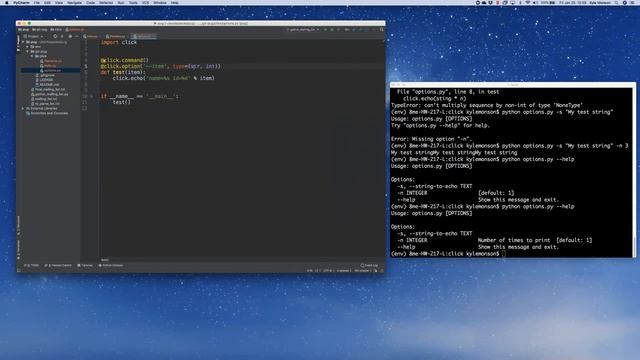Click the test() breadcrumb below the editor
The height and width of the screenshot is (360, 640).
click(105, 260)
